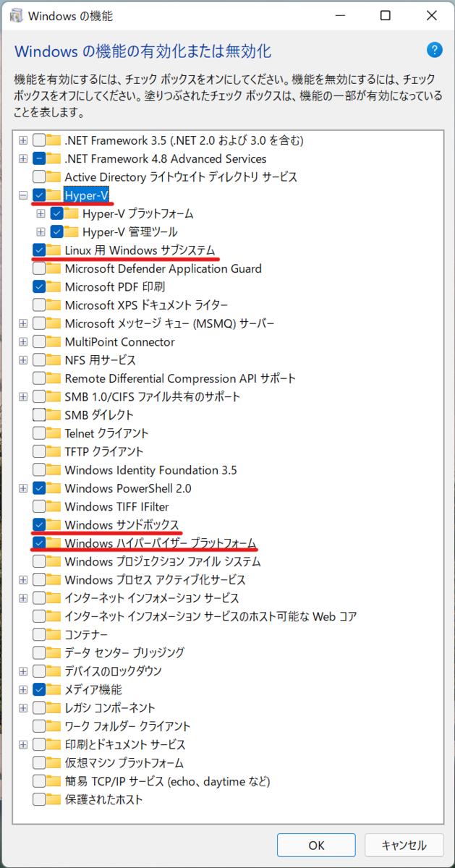Screen dimensions: 455x868
Task: Disable Linux 用 Windows サブシステム checkbox
Action: click(39, 250)
